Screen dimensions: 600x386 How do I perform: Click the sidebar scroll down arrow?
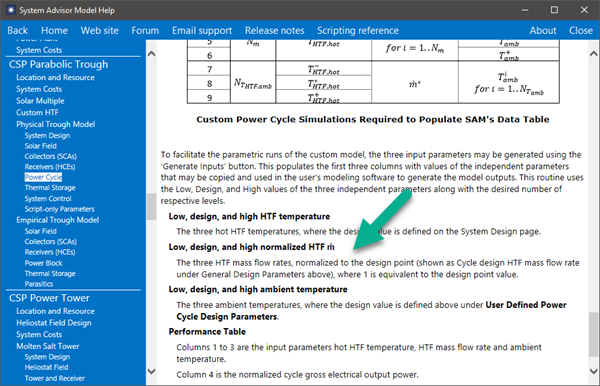click(x=152, y=371)
